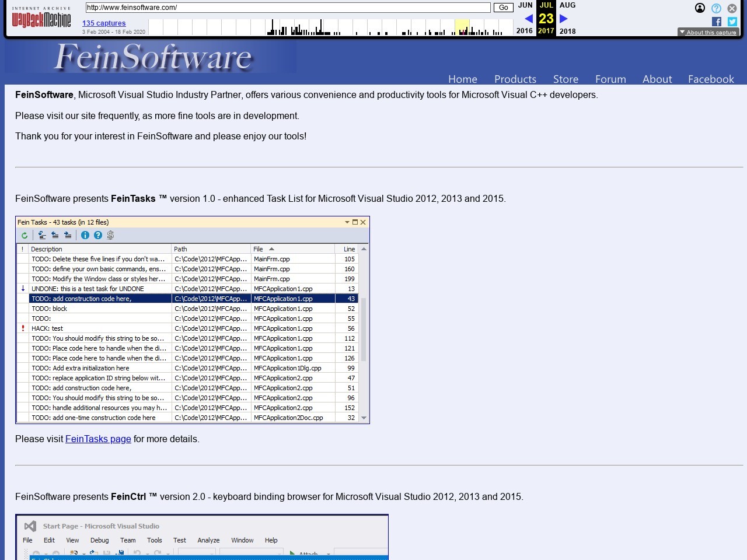The height and width of the screenshot is (560, 747).
Task: Click the FeinTasks screenshot image
Action: [x=193, y=320]
